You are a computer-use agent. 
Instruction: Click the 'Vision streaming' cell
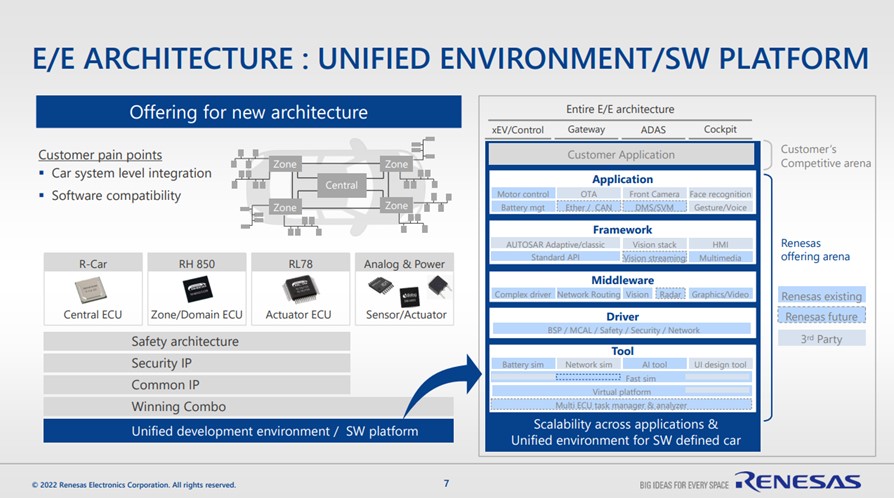[x=655, y=257]
